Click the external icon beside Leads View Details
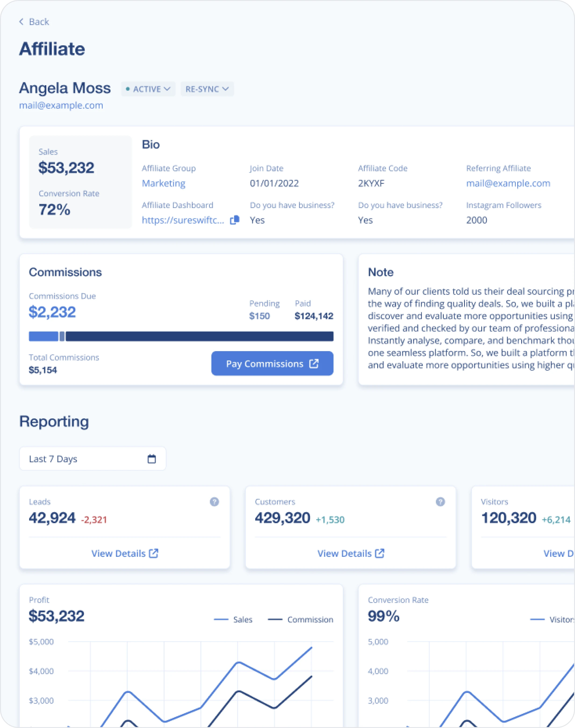The height and width of the screenshot is (728, 575). (154, 553)
